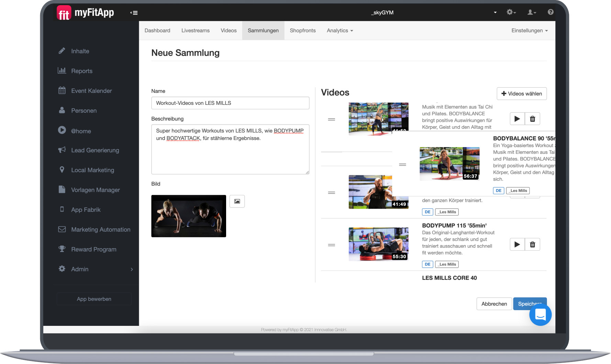Viewport: 611px width, 364px height.
Task: Play the first BODYBALANCE video in list
Action: click(517, 119)
